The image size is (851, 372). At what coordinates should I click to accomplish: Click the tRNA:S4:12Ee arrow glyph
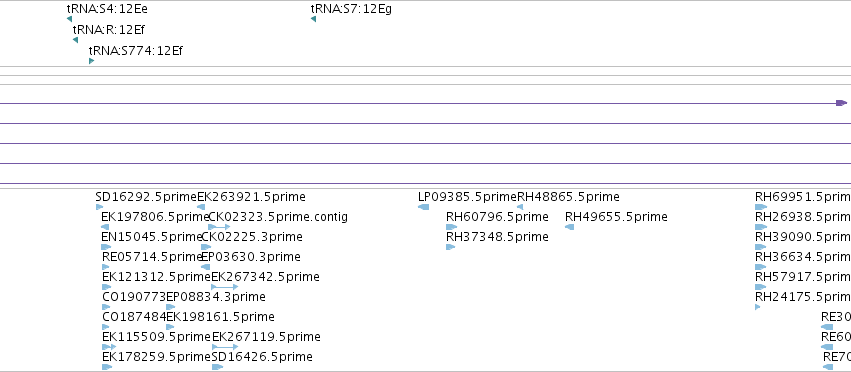coord(69,19)
